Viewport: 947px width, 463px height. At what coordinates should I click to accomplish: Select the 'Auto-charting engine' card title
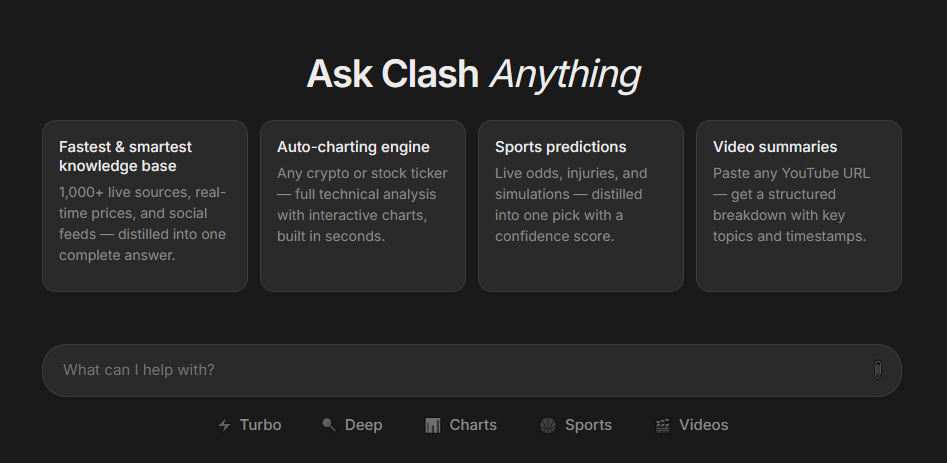[x=353, y=147]
